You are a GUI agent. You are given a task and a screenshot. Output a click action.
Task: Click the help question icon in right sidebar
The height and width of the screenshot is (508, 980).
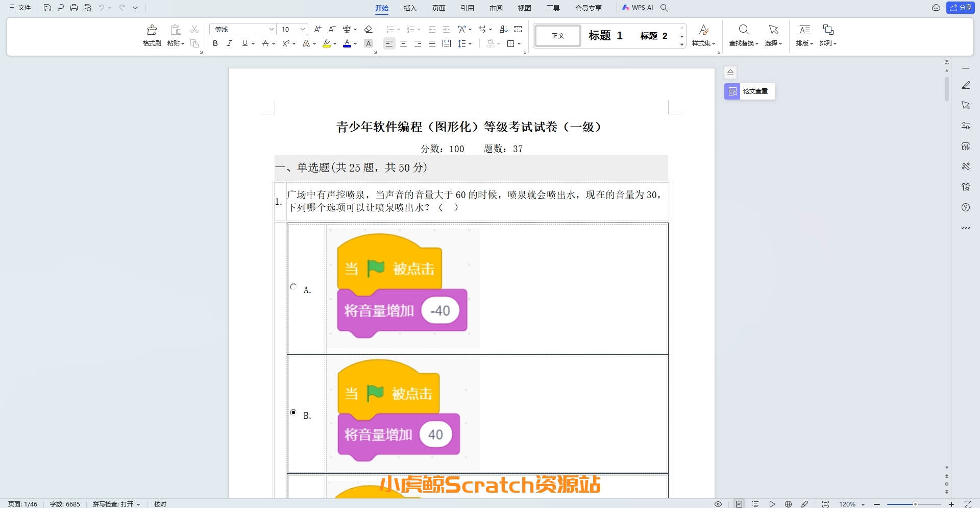point(966,207)
